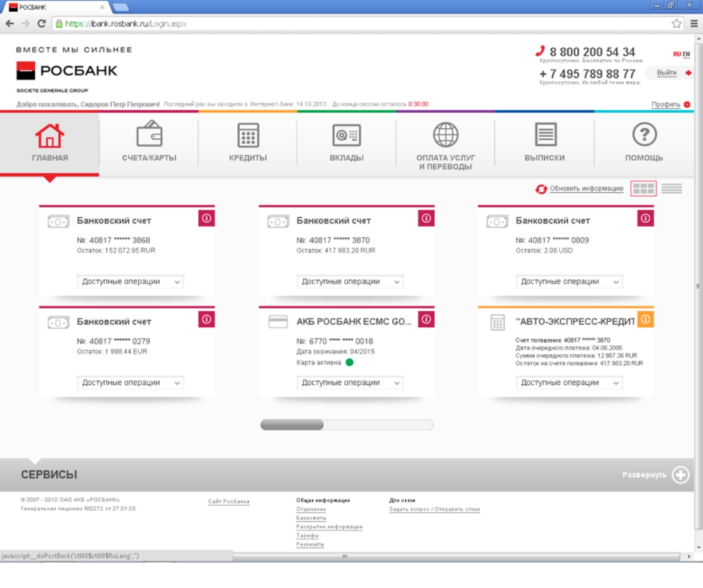The height and width of the screenshot is (588, 703).
Task: Click the cash icon of account 3868
Action: 58,222
